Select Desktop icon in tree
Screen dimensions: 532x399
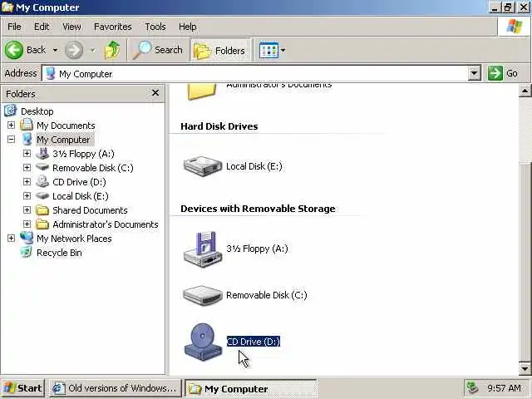coord(11,111)
